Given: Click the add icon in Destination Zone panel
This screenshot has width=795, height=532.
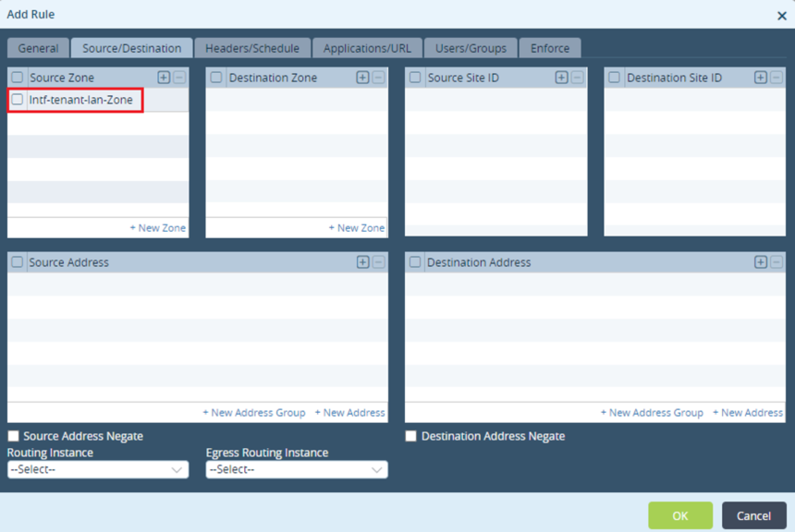Looking at the screenshot, I should point(362,78).
